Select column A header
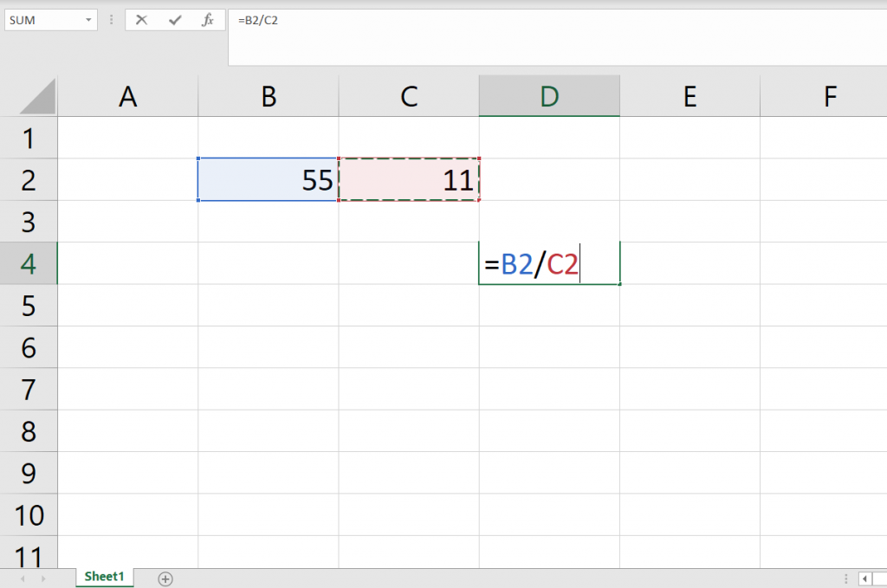This screenshot has height=588, width=887. 128,96
